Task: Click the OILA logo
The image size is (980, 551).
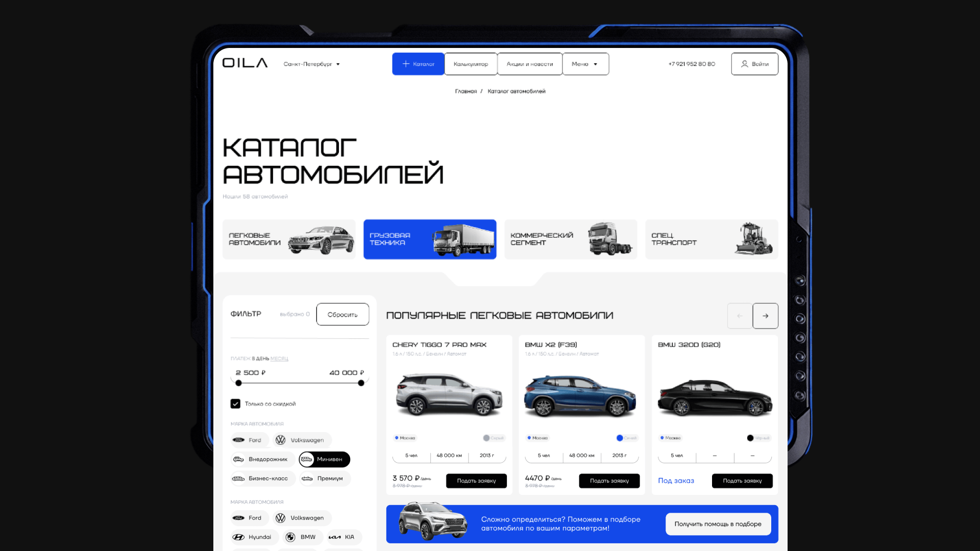Action: coord(245,63)
